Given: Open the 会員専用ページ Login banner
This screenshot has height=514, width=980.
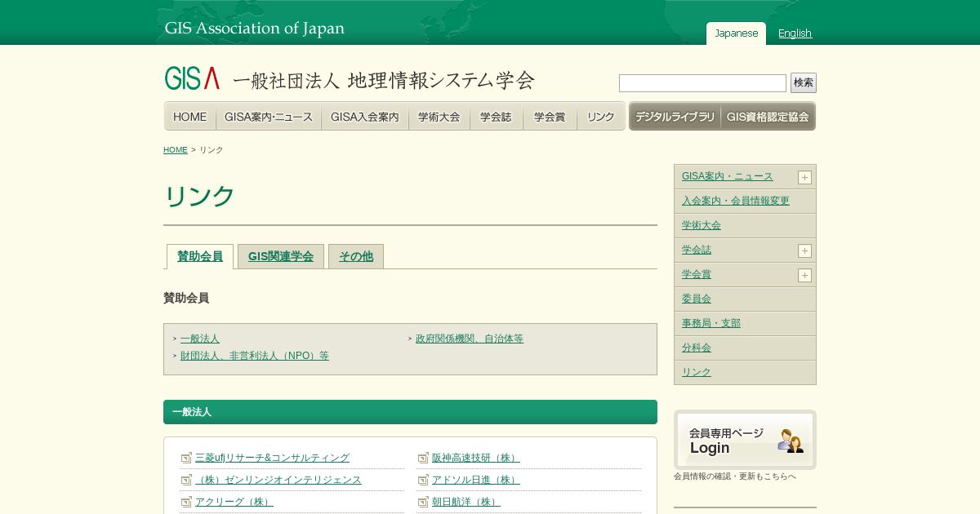Looking at the screenshot, I should click(x=745, y=440).
